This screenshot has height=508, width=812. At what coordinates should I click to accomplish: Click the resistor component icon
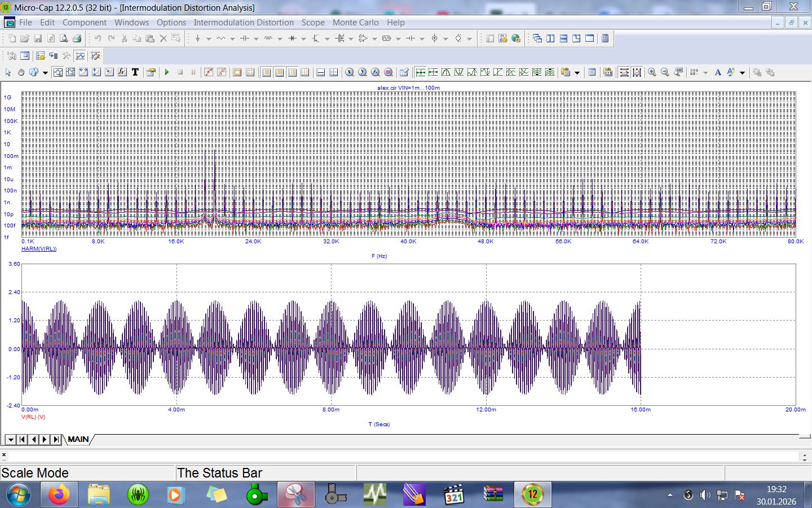220,38
